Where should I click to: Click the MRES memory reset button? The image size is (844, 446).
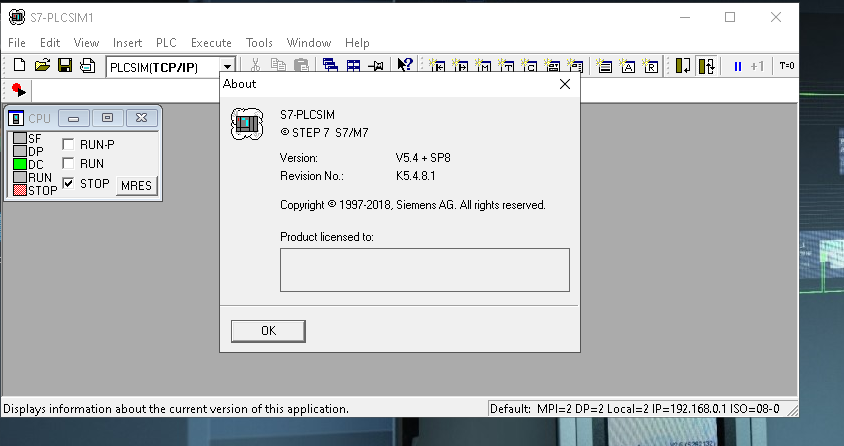click(136, 185)
